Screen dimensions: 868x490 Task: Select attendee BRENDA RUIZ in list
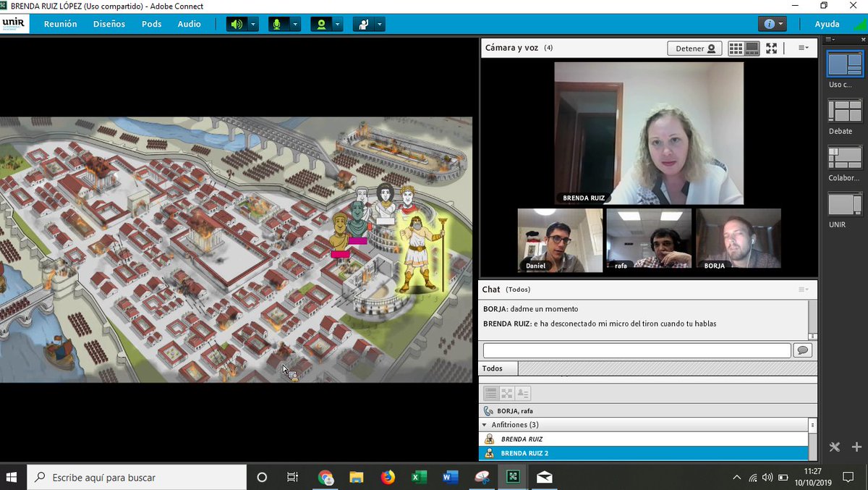tap(643, 439)
